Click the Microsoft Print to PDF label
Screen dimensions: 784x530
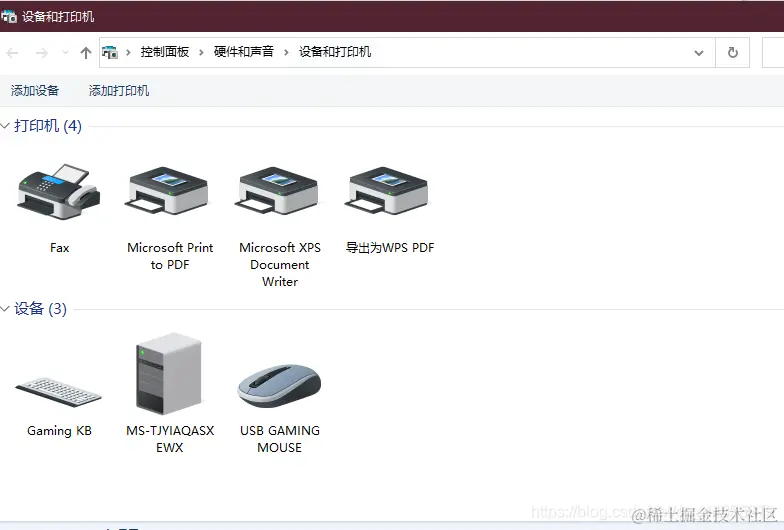point(170,256)
